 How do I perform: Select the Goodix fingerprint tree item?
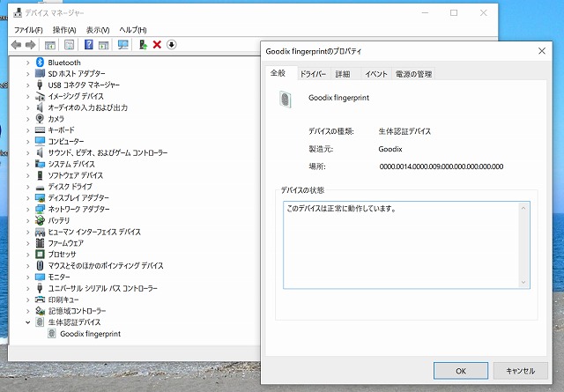pos(90,334)
